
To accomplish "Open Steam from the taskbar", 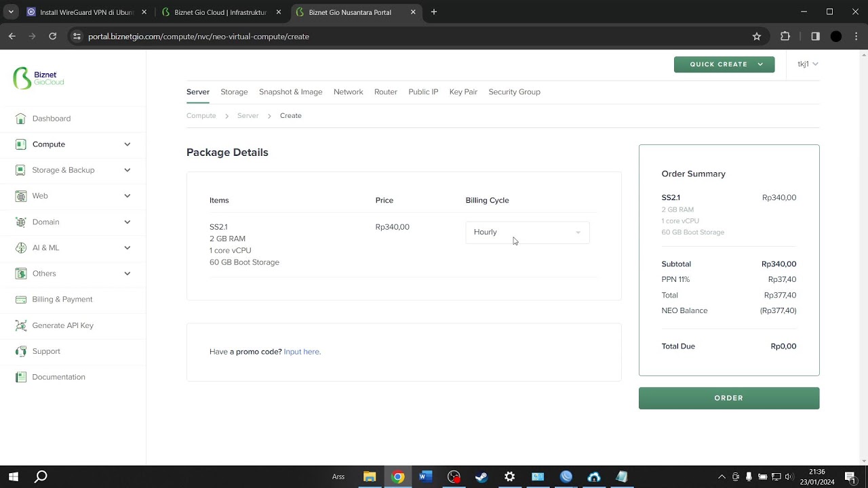I will click(x=481, y=476).
